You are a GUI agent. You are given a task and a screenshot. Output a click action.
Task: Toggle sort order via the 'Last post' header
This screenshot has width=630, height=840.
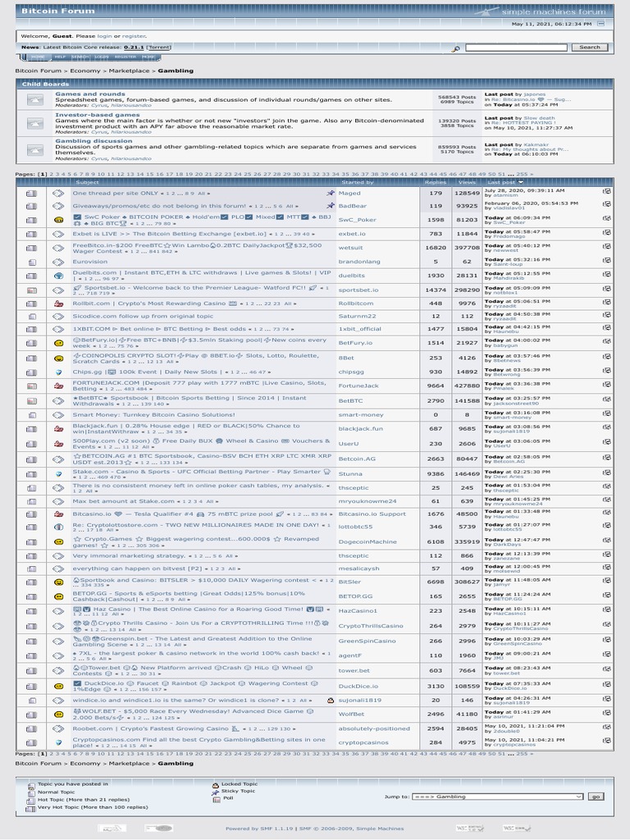pyautogui.click(x=505, y=182)
